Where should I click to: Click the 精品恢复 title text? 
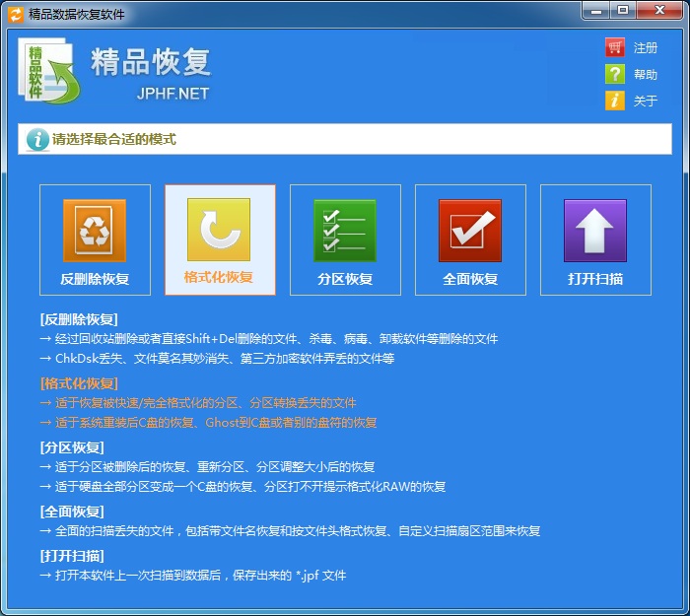point(151,62)
